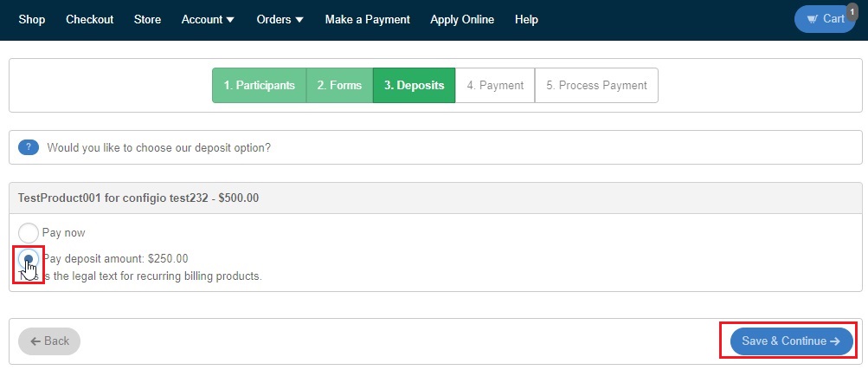The width and height of the screenshot is (868, 370).
Task: Click the cart item count badge
Action: (852, 11)
